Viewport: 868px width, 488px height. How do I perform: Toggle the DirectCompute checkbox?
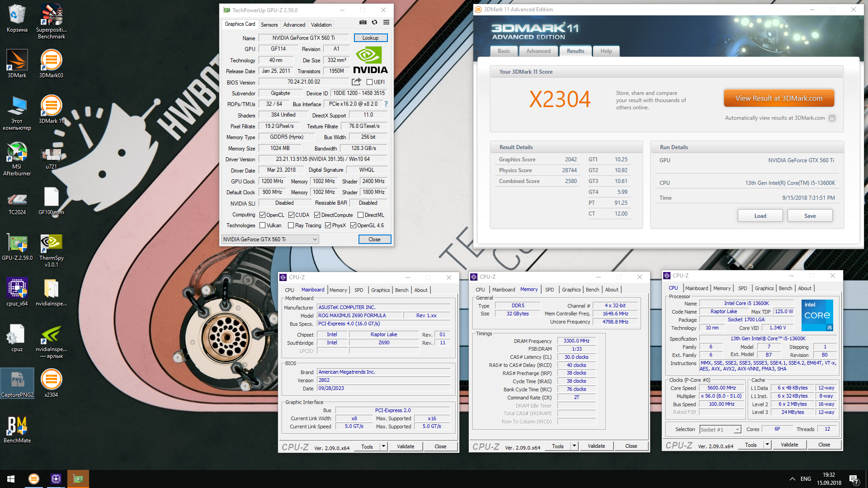pos(317,215)
